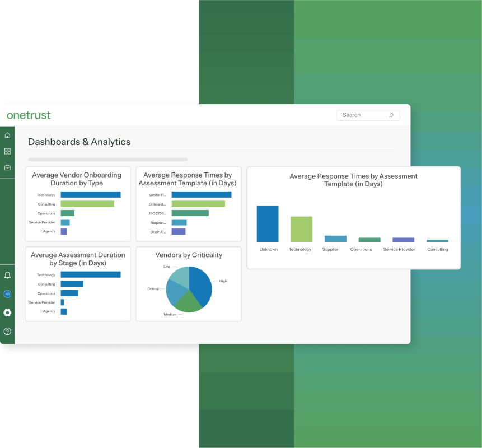Click the Service Provider axis label in large chart
The height and width of the screenshot is (448, 482).
(399, 249)
